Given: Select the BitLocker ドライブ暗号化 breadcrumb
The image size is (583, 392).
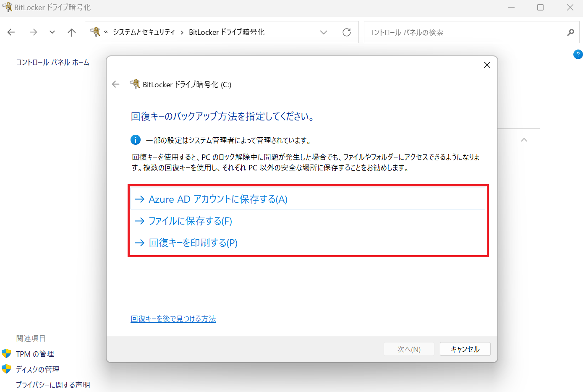Looking at the screenshot, I should click(x=227, y=32).
